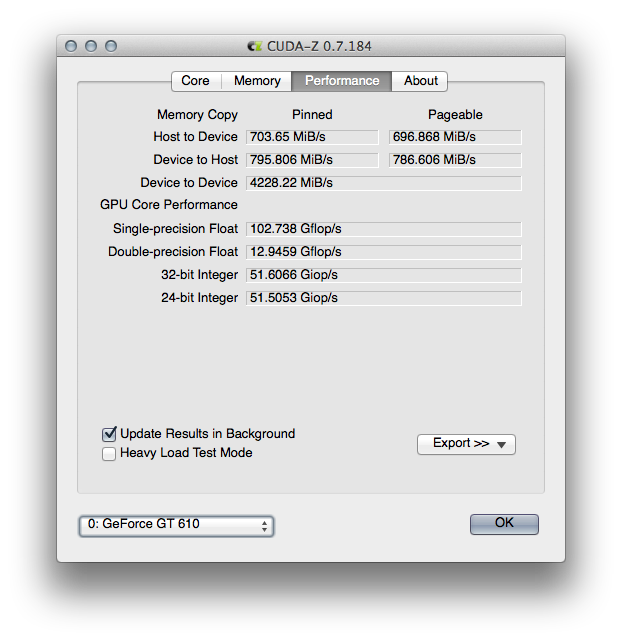
Task: Select the pinned Device to Host value 795.806 MiB/s
Action: 312,160
